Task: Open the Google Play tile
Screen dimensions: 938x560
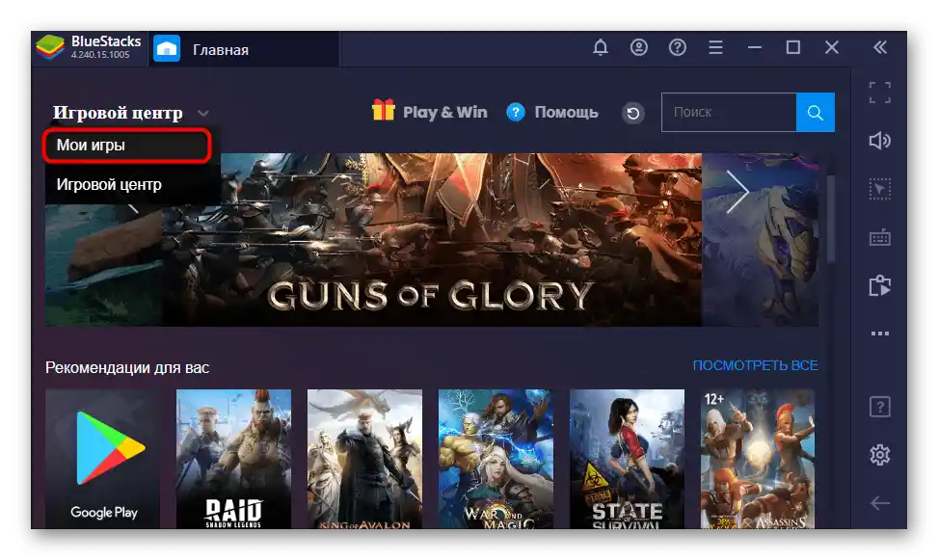Action: coord(103,459)
